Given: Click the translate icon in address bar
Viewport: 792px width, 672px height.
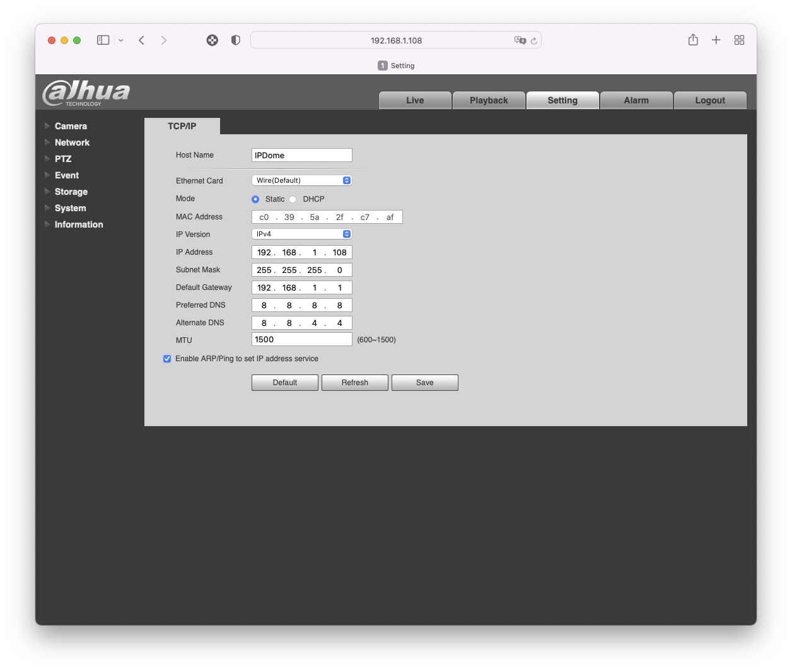Looking at the screenshot, I should 520,40.
